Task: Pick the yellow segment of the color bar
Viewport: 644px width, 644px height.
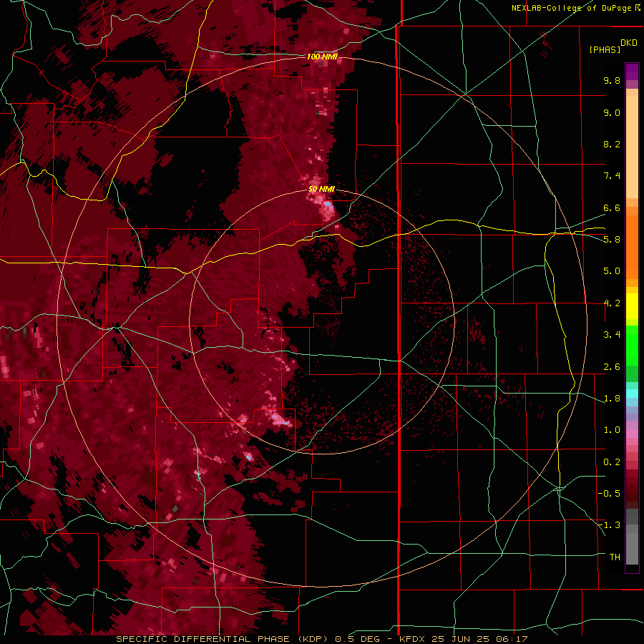Action: point(632,306)
